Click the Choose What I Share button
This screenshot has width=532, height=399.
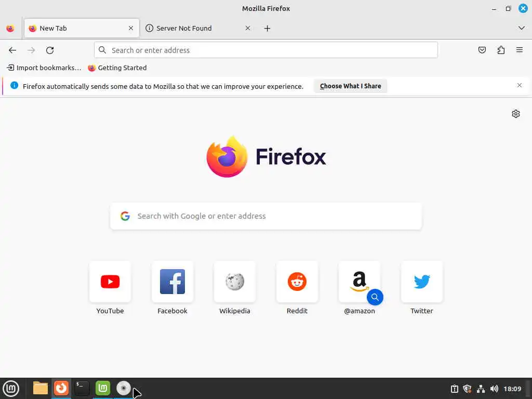(351, 86)
